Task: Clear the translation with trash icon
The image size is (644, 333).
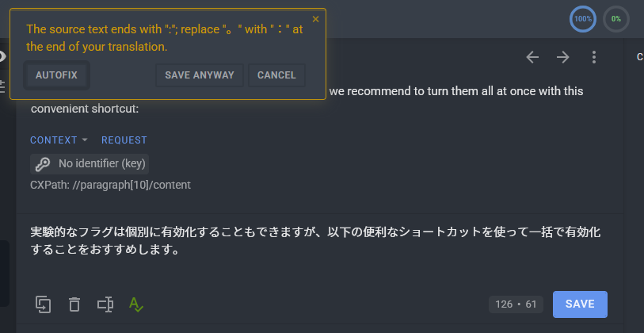Action: point(74,304)
